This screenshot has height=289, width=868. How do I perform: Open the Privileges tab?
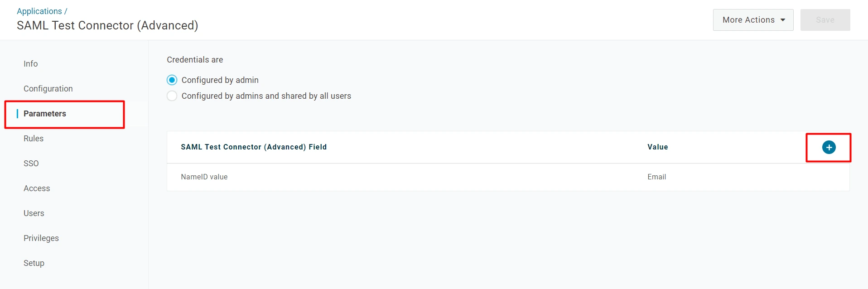click(41, 238)
